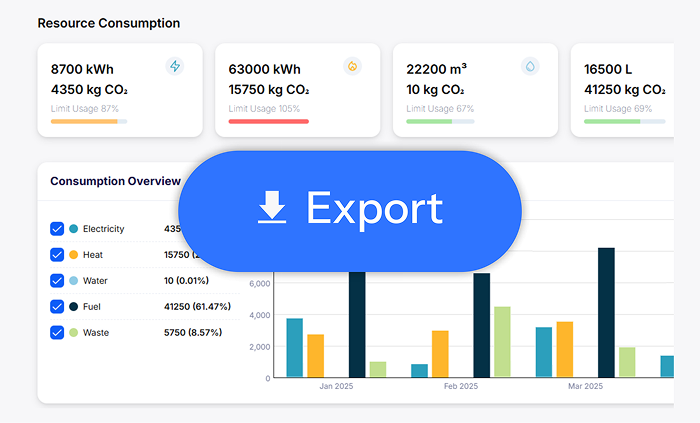Click the Limit Usage 87% label

point(85,108)
